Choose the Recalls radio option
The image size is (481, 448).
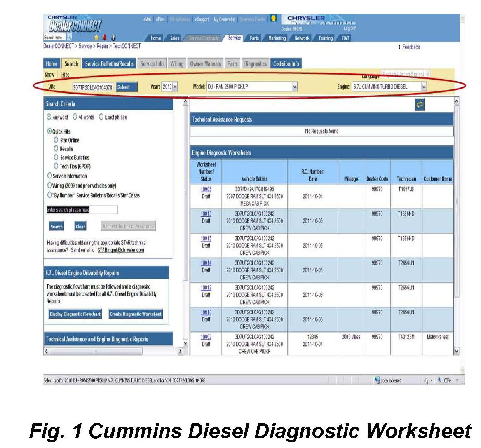pos(56,149)
